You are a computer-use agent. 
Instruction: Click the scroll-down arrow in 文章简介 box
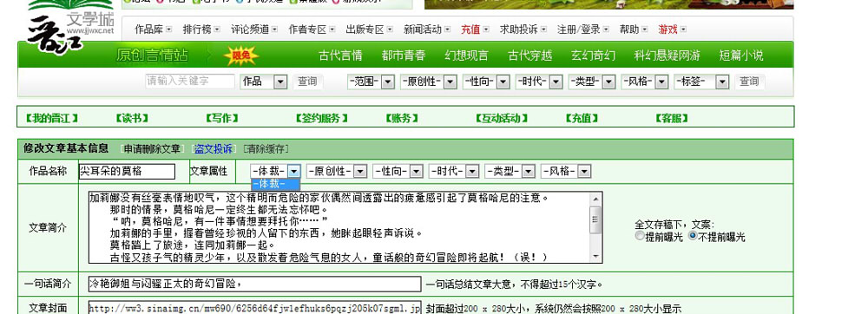(x=595, y=257)
